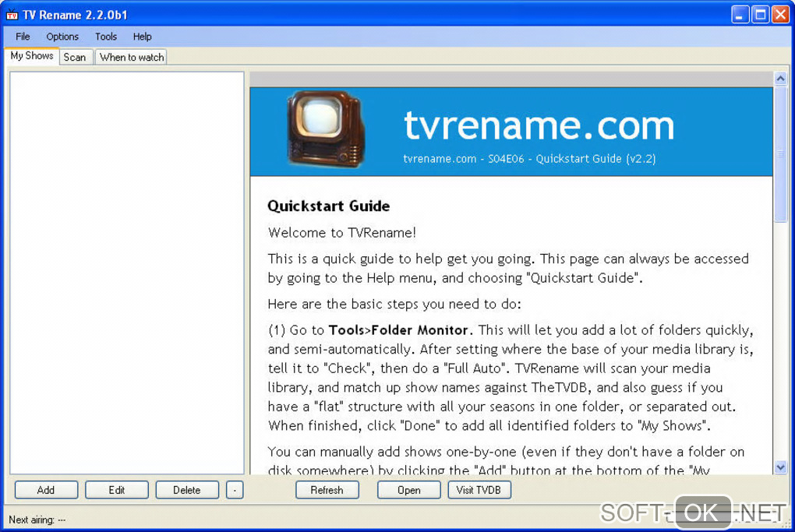
Task: Click the Next airing status text
Action: click(37, 520)
